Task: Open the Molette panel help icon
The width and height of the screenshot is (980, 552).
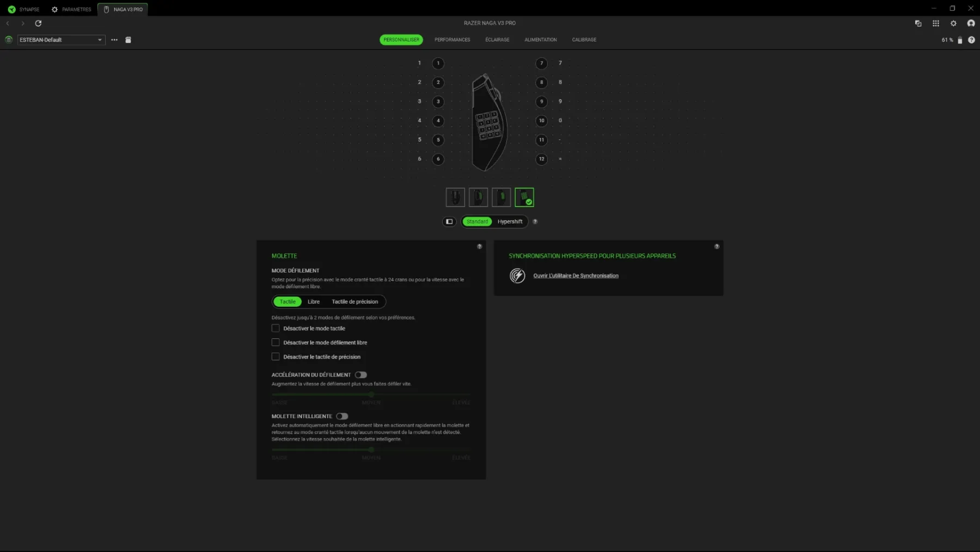Action: click(480, 247)
